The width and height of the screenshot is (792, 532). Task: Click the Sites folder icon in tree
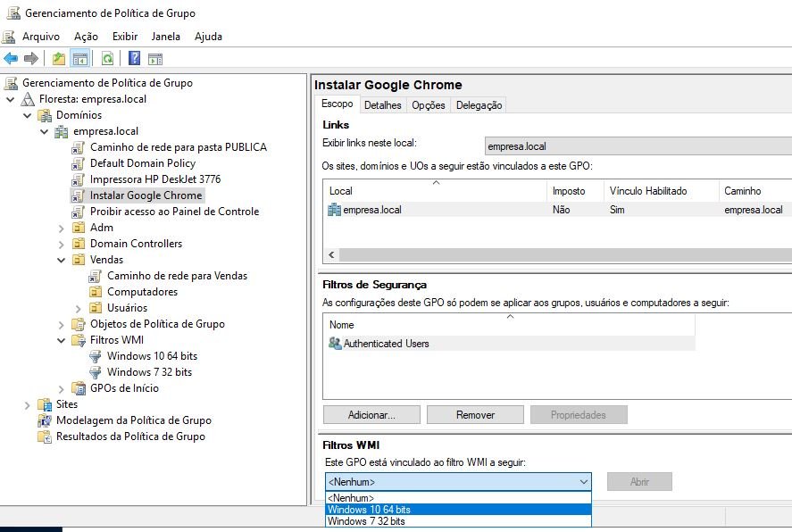click(45, 404)
